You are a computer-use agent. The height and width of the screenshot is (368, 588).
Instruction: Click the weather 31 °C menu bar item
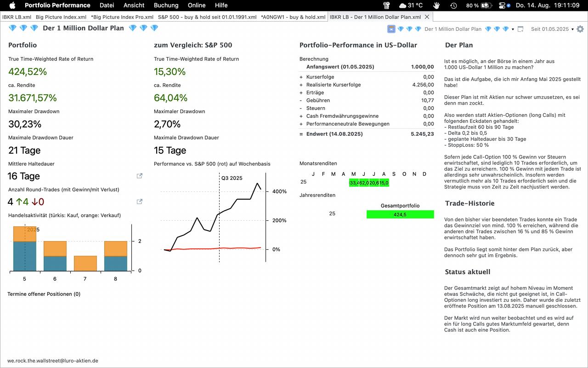point(411,6)
